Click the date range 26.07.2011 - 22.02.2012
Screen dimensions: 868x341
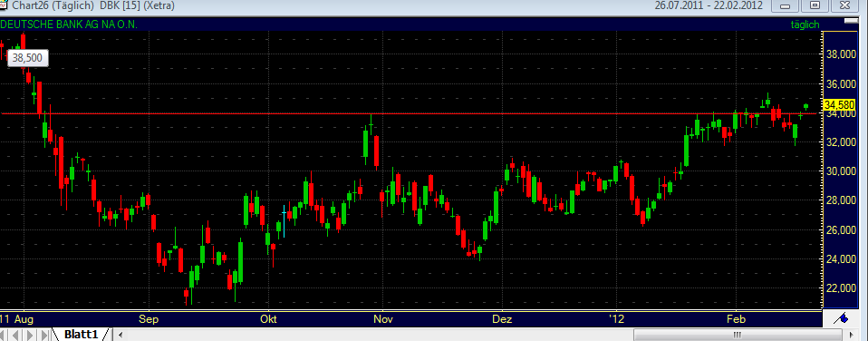point(709,5)
